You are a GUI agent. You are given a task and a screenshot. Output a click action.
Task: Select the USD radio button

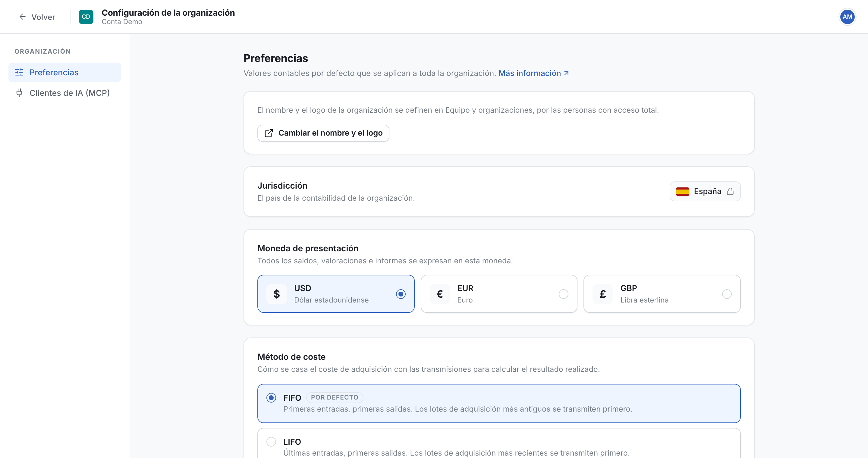[x=401, y=294]
